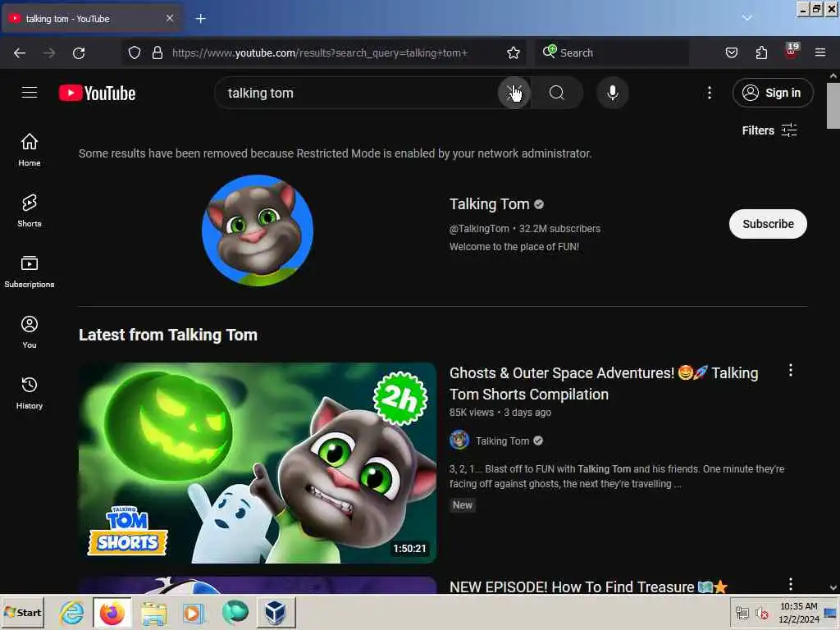Screen dimensions: 840x630
Task: Click the page vertical scrollbar thumb
Action: click(x=833, y=106)
